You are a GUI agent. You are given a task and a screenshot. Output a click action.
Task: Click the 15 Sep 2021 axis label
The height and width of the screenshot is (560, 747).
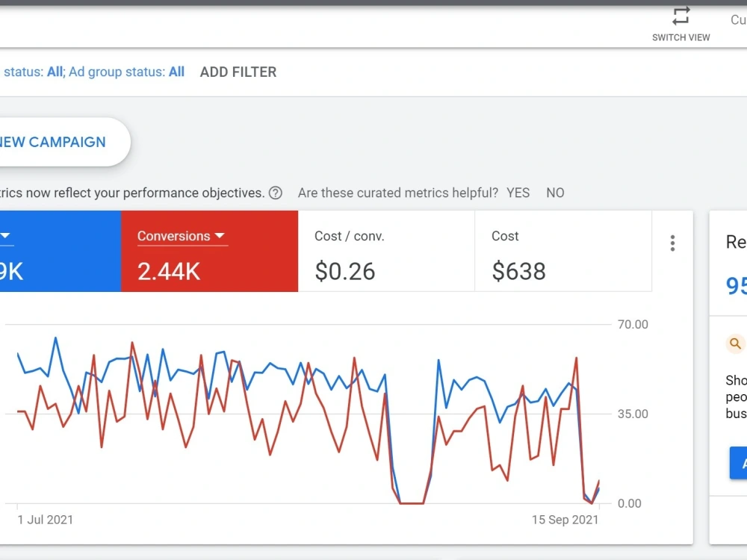point(565,520)
